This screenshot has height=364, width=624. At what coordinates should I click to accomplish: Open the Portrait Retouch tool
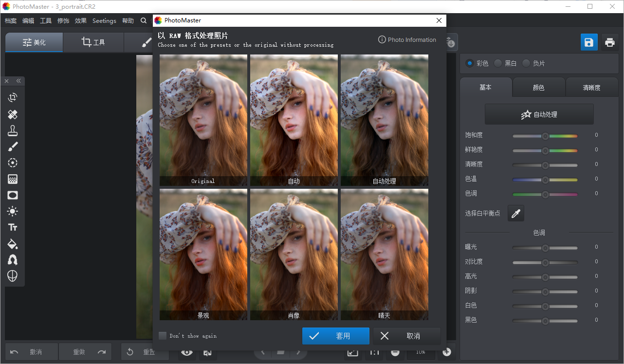(x=13, y=260)
